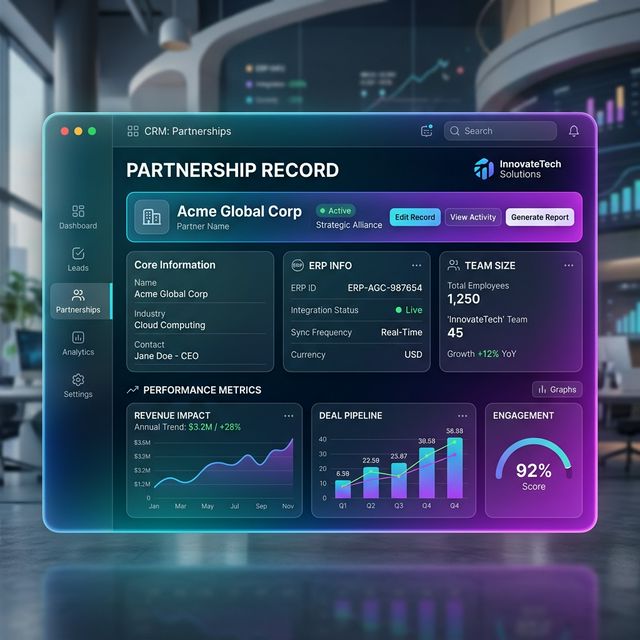Open DEAL PIPELINE card options menu
Screen dimensions: 640x640
[x=462, y=416]
